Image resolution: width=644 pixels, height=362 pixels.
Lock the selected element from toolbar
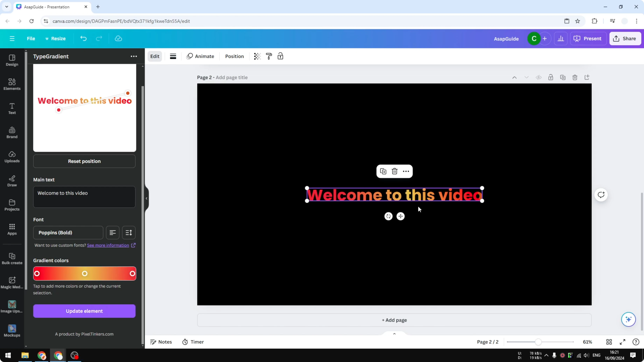(x=280, y=56)
